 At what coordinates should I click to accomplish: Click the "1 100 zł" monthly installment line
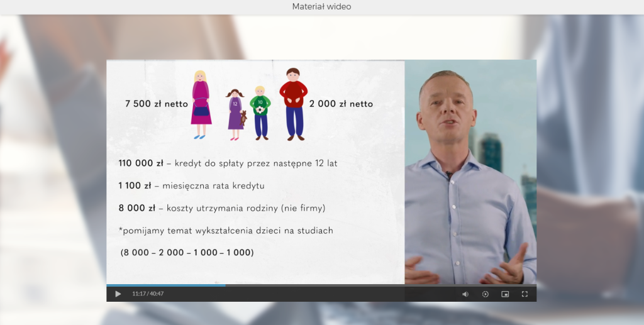coord(191,186)
